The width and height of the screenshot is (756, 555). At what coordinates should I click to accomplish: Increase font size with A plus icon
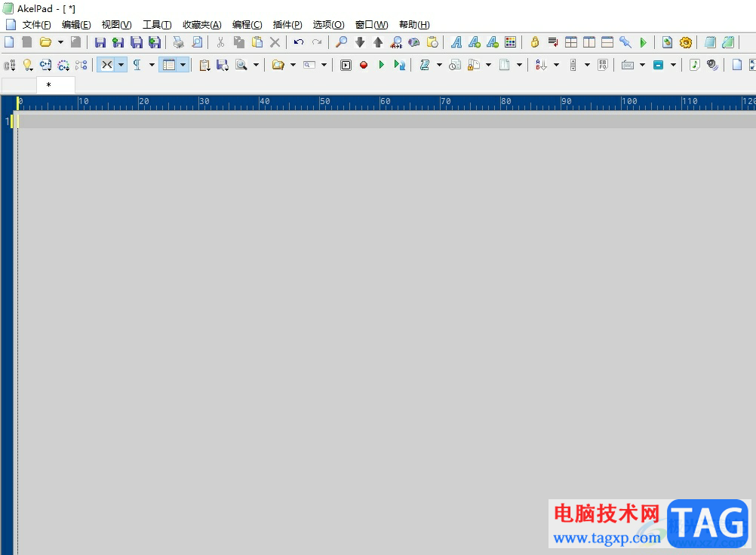(475, 42)
